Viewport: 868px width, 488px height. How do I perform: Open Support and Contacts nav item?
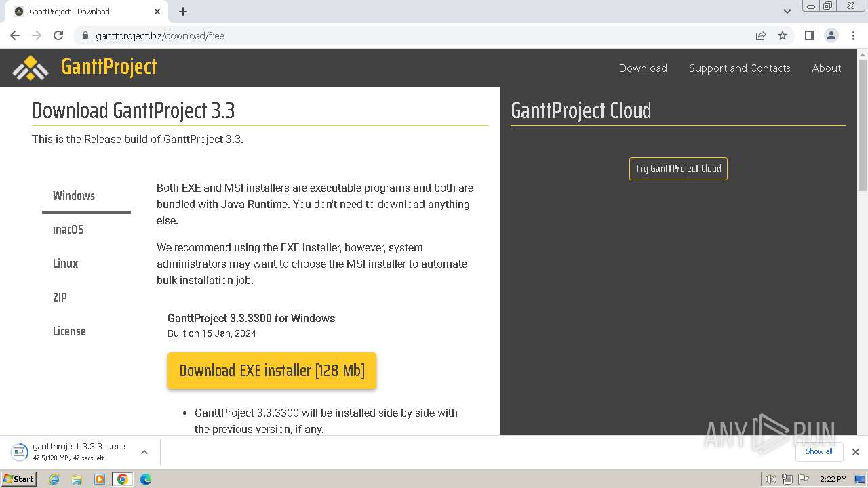739,68
